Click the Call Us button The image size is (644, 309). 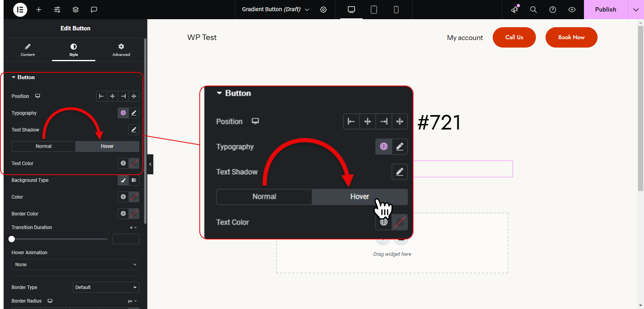point(514,37)
